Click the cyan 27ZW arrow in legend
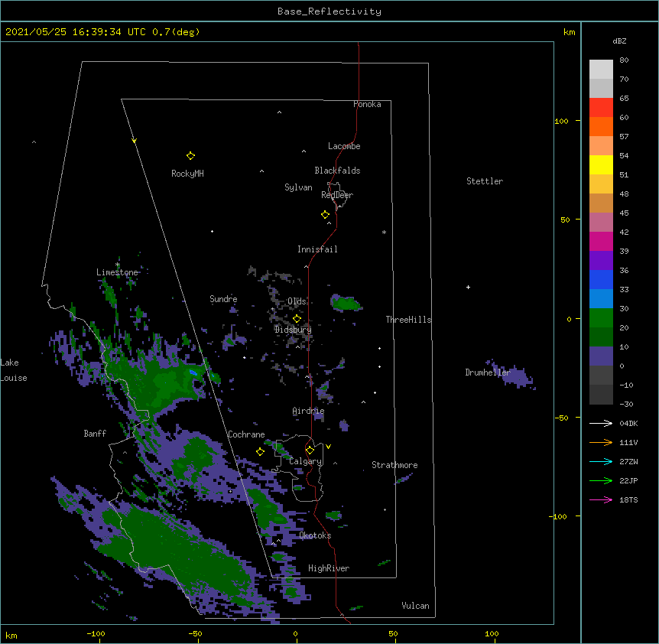 (601, 461)
